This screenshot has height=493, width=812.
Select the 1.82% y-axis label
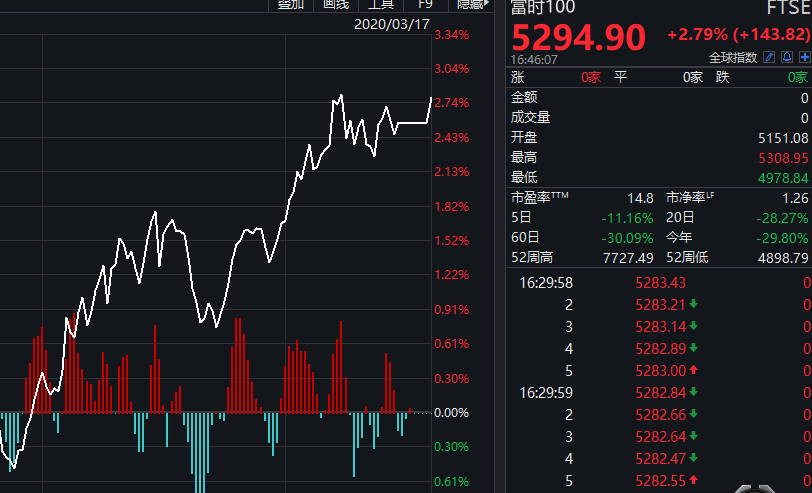(x=452, y=207)
